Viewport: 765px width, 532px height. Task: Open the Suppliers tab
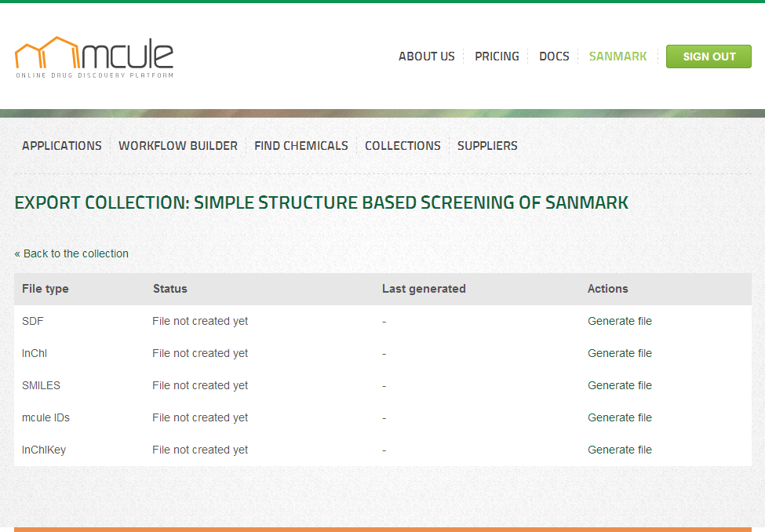point(487,146)
